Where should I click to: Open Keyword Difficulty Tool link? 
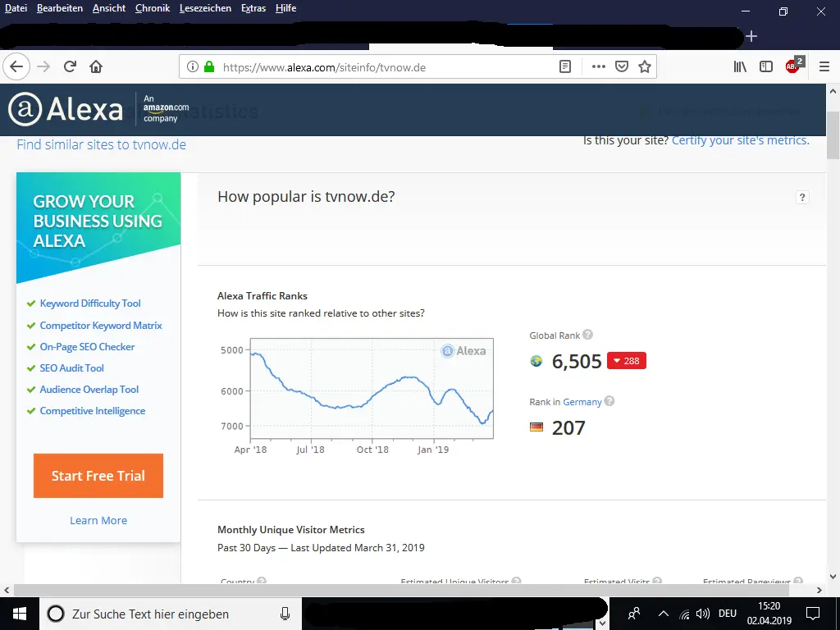(90, 304)
